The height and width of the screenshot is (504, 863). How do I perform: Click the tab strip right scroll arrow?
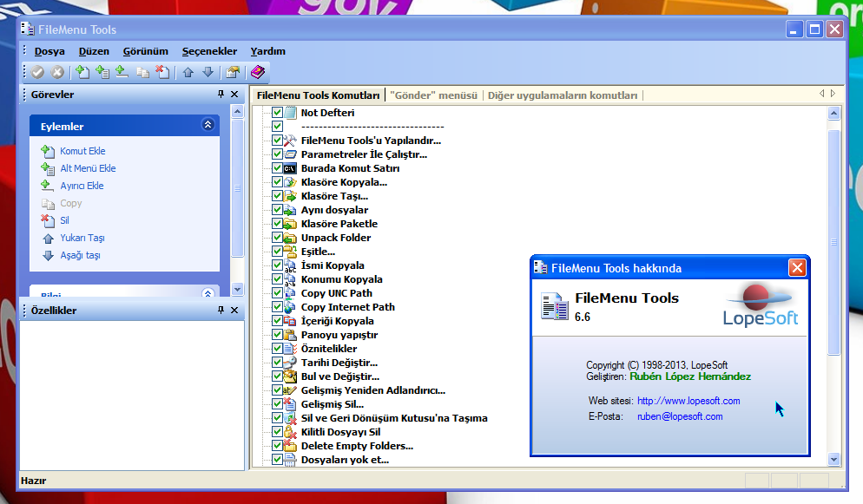(x=833, y=94)
